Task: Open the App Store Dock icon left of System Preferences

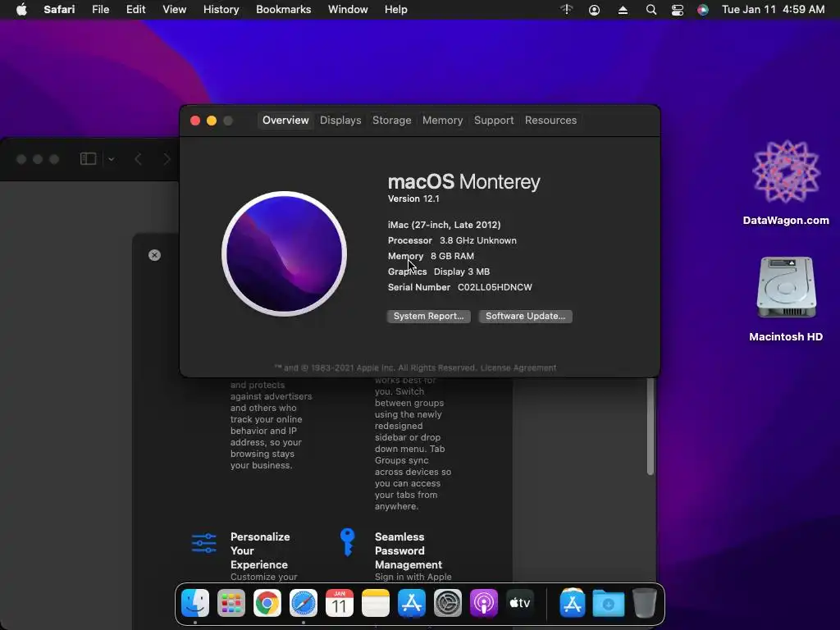Action: [x=412, y=603]
